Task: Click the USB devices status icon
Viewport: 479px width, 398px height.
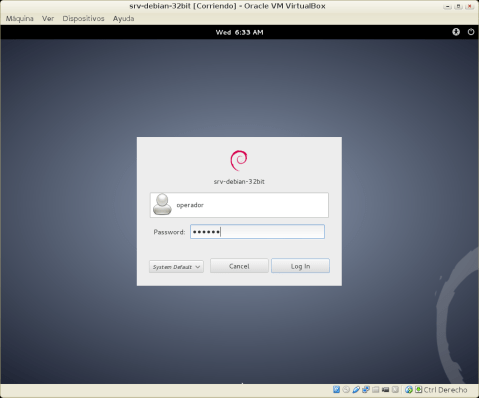Action: pos(356,390)
